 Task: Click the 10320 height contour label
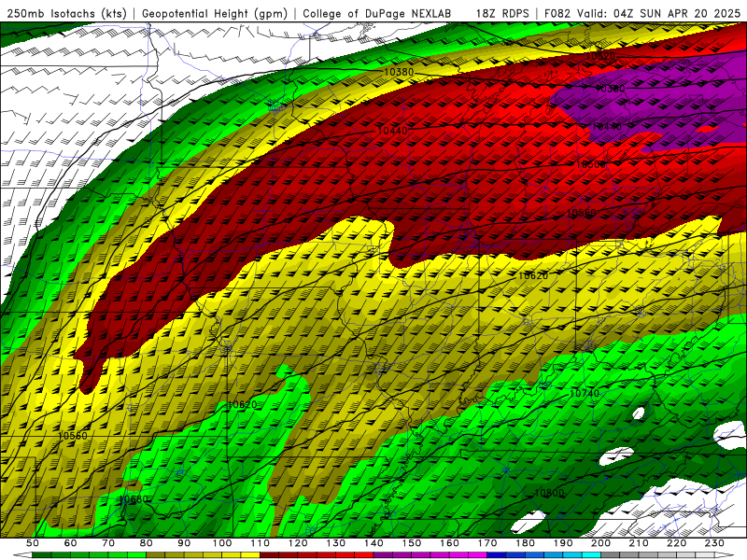coord(600,56)
